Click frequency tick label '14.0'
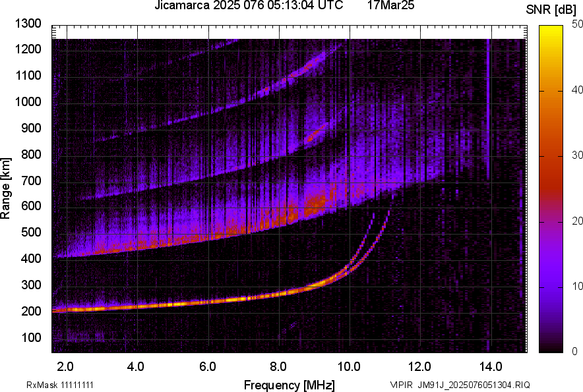The height and width of the screenshot is (392, 583). pos(491,367)
